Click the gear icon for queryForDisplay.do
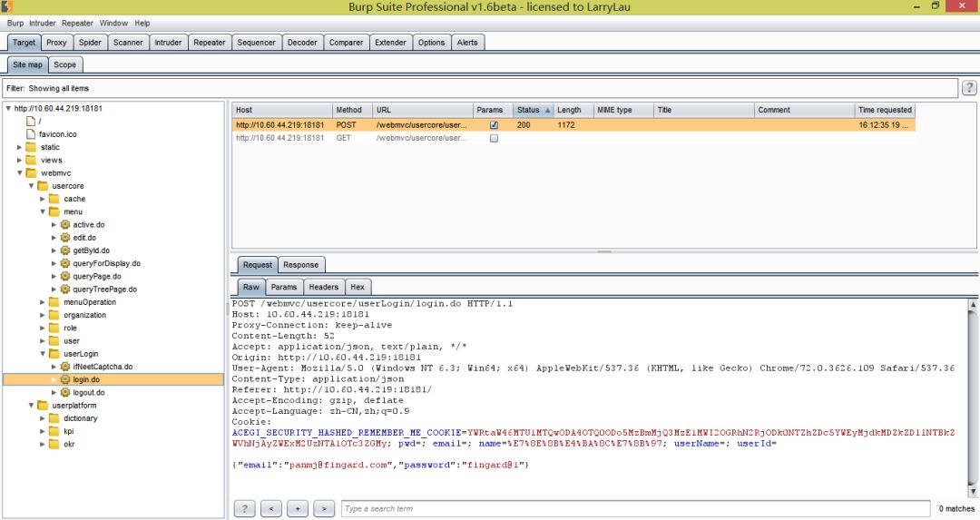Screen dimensions: 980x520 [65, 263]
